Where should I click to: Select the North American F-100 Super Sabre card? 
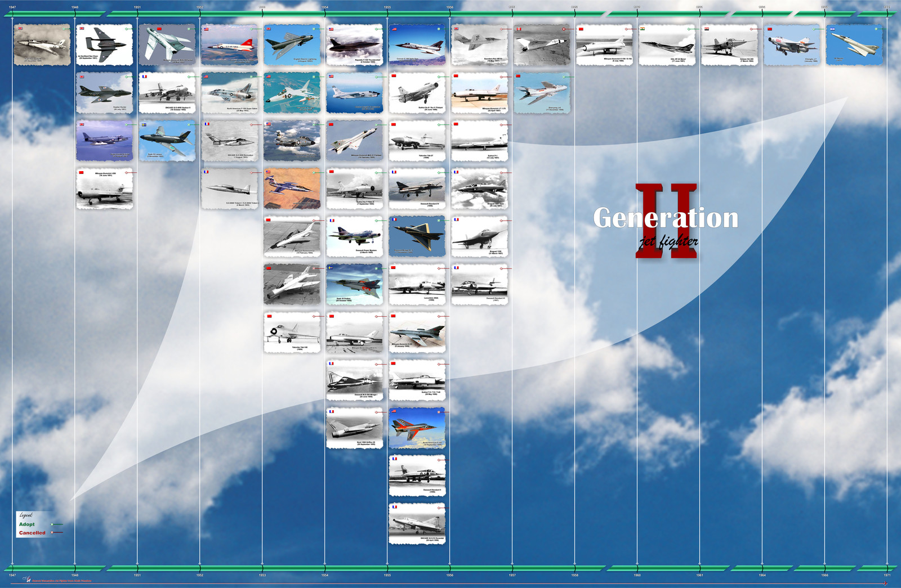230,93
